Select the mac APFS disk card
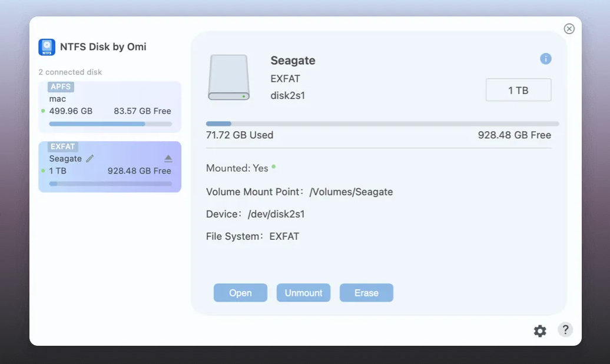This screenshot has width=610, height=364. click(x=110, y=107)
